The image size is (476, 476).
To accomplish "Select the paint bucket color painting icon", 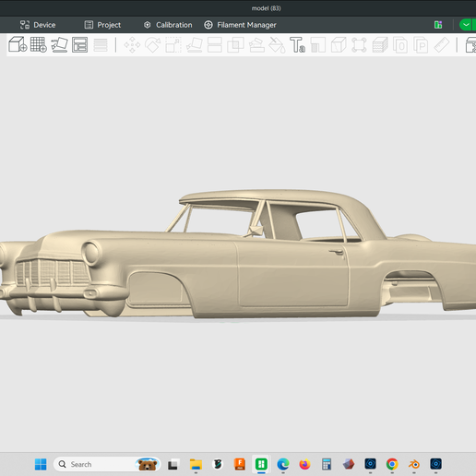I will tap(277, 45).
